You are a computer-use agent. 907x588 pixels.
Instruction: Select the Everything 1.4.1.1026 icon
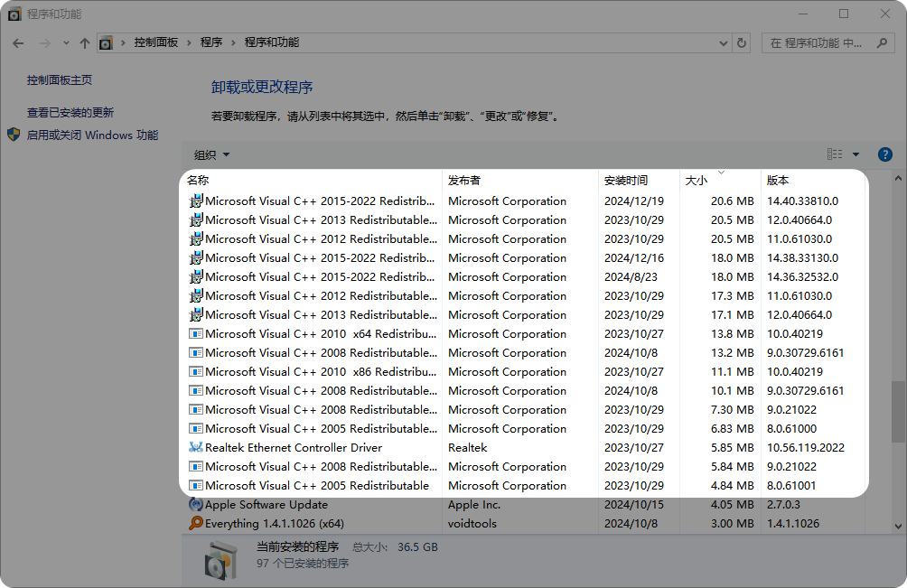pos(196,523)
